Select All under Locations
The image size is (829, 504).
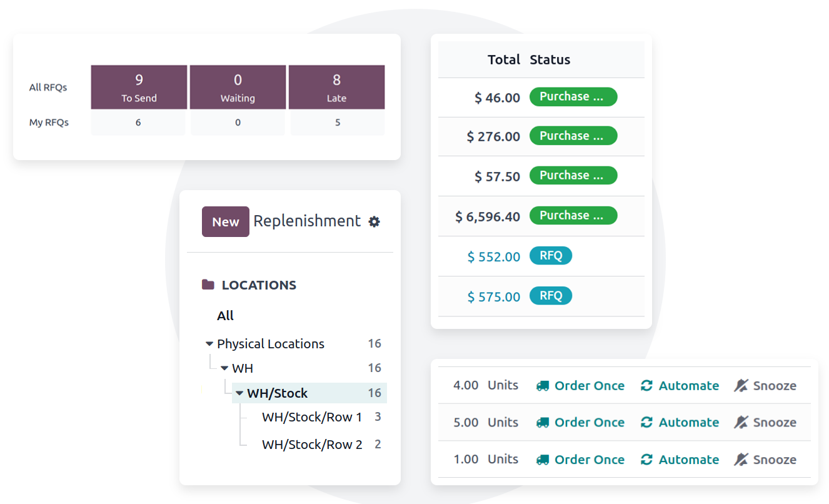pos(225,316)
